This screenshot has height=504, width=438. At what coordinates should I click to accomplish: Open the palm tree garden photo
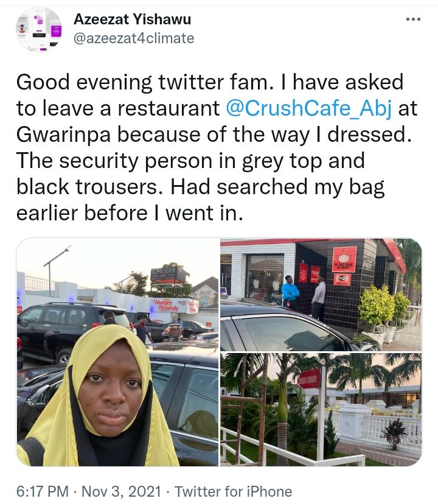[321, 410]
